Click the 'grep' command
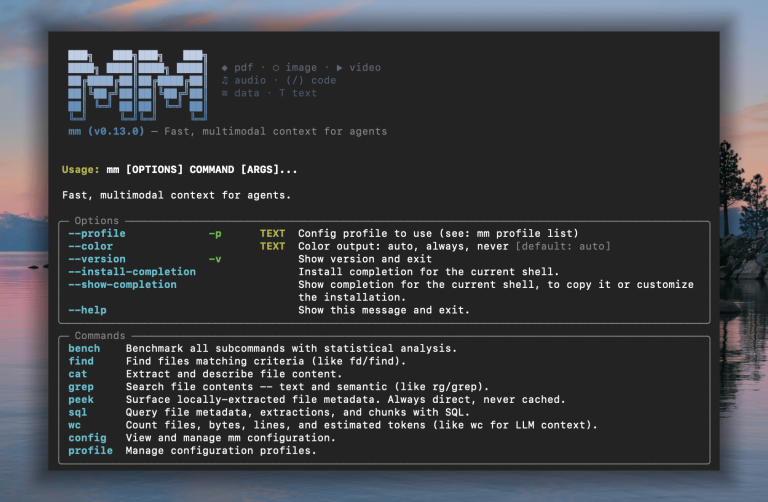The width and height of the screenshot is (768, 502). pyautogui.click(x=81, y=386)
